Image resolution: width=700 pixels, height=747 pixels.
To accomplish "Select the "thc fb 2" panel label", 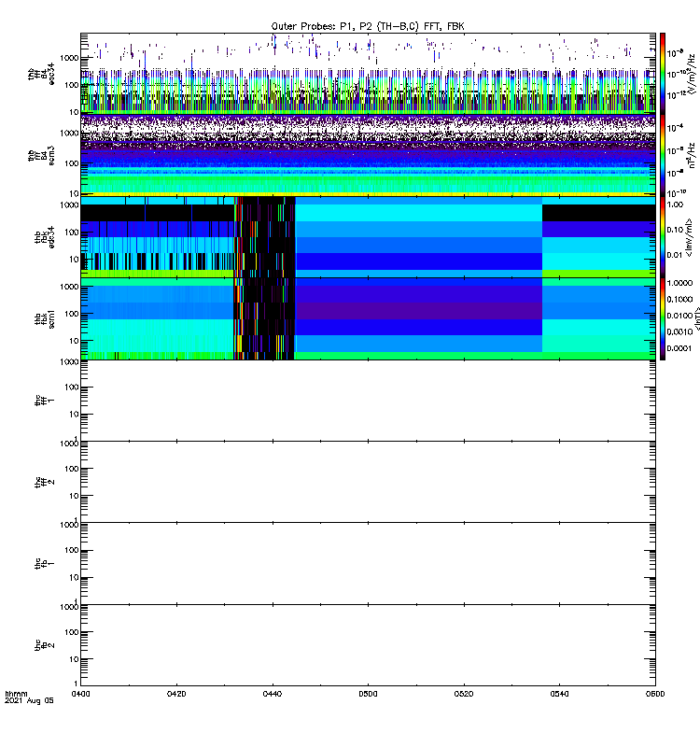I will coord(45,645).
